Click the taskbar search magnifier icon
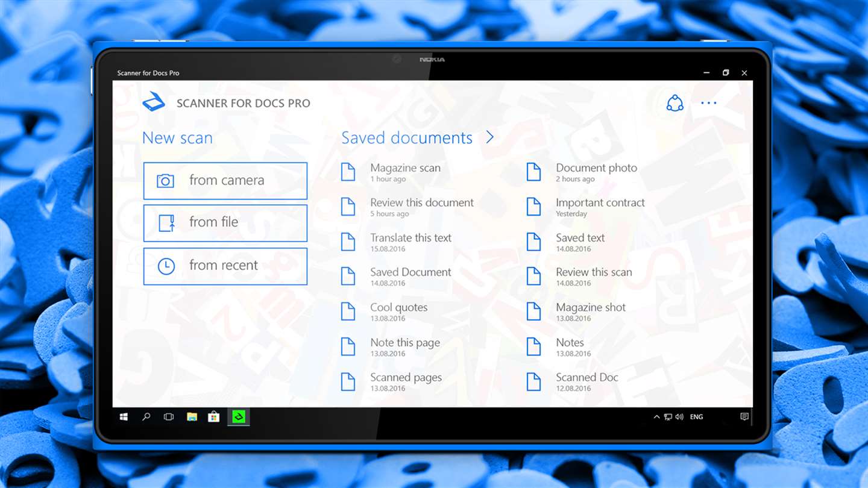This screenshot has width=868, height=488. tap(146, 417)
